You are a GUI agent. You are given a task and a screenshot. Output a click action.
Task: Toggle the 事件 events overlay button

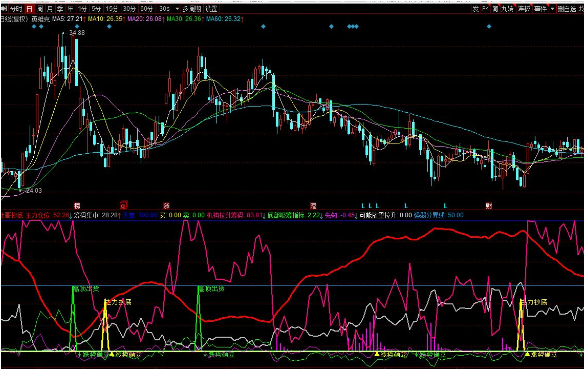pos(540,9)
